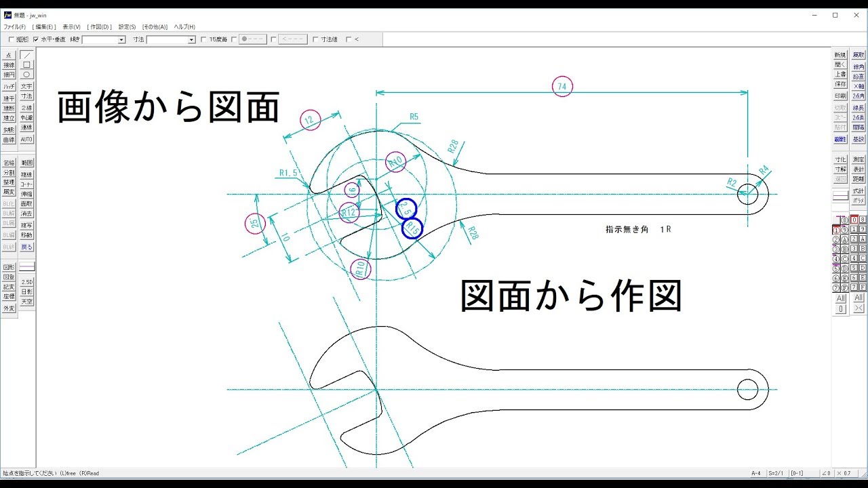Image resolution: width=868 pixels, height=488 pixels.
Task: Select the 線角 line angle tool
Action: 859,66
